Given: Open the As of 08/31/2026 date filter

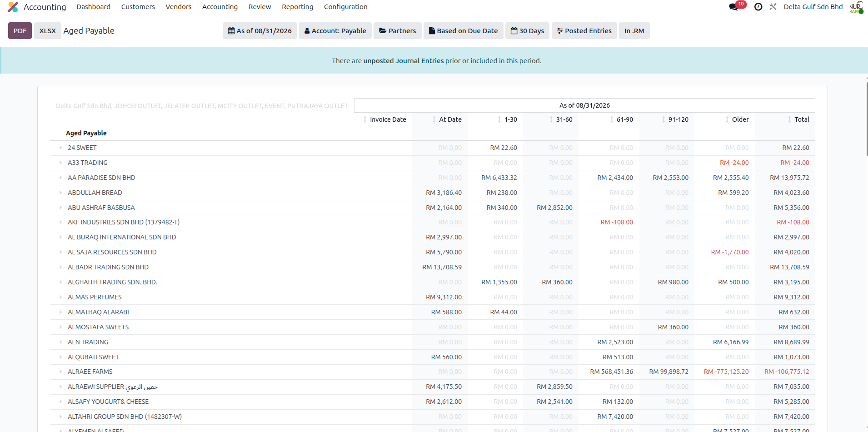Looking at the screenshot, I should 260,31.
